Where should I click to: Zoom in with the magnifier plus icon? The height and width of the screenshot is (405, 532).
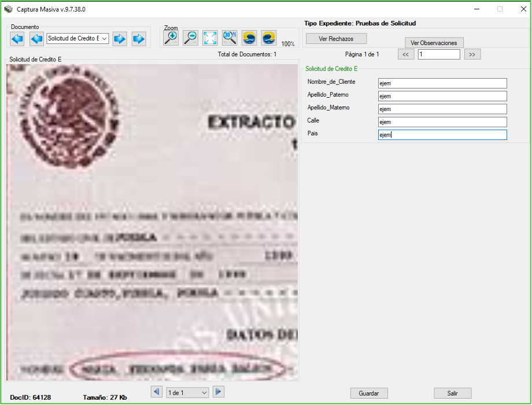[171, 38]
